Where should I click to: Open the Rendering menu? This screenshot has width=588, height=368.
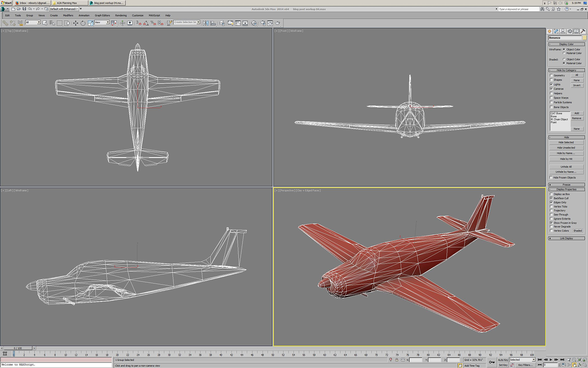121,15
